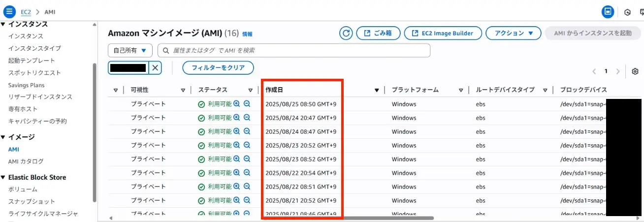
Task: Click the hexagon icon in top header
Action: pyautogui.click(x=627, y=12)
